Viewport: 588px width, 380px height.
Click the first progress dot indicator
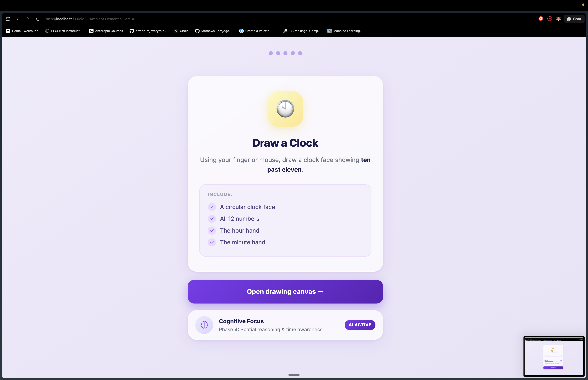pos(271,53)
